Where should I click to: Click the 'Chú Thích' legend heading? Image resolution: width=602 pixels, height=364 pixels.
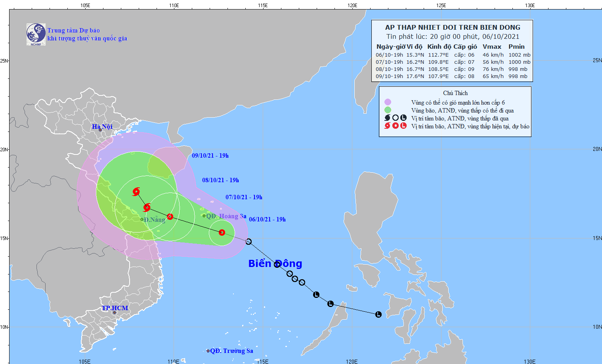[x=455, y=93]
